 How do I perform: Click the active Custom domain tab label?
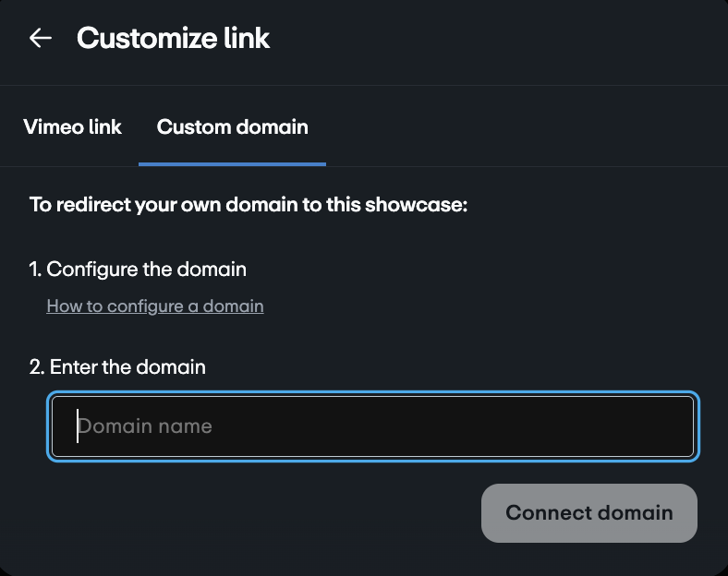coord(232,127)
